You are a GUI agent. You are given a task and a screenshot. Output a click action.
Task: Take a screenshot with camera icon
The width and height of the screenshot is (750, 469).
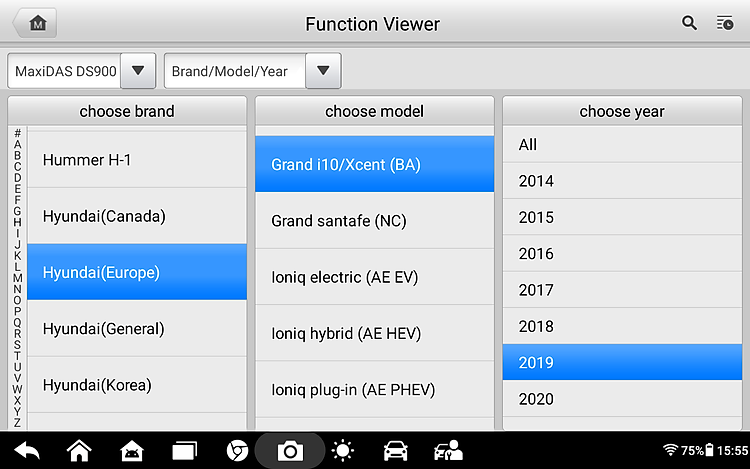pos(290,451)
